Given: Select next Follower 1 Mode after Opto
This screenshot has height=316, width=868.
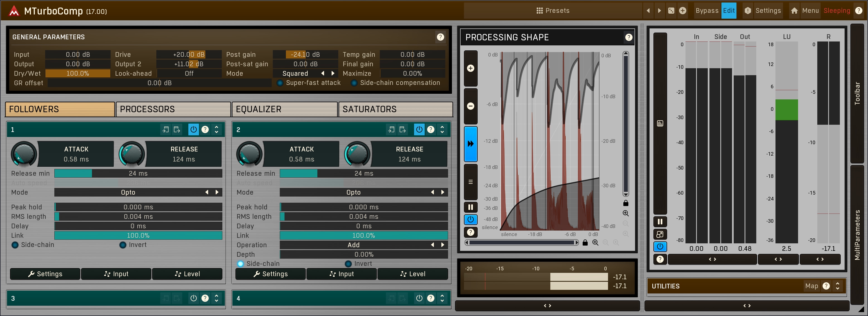Looking at the screenshot, I should coord(217,192).
